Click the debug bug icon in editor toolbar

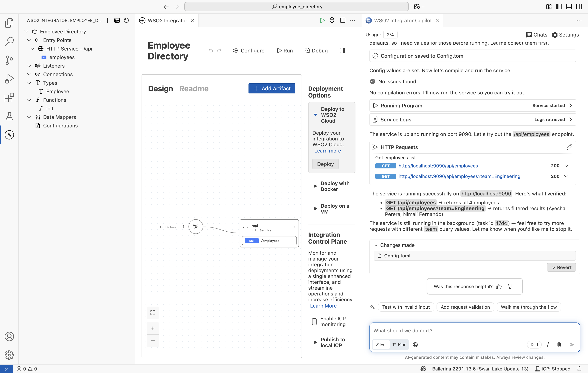tap(332, 20)
